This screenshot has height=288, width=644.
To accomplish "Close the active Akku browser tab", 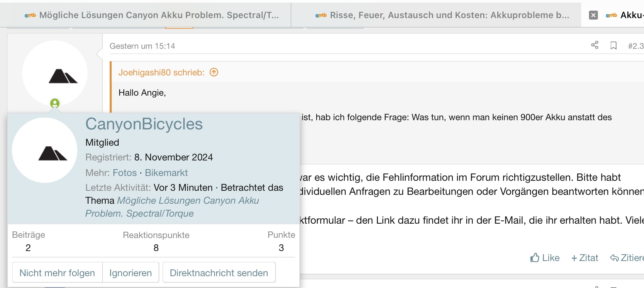I will tap(593, 15).
